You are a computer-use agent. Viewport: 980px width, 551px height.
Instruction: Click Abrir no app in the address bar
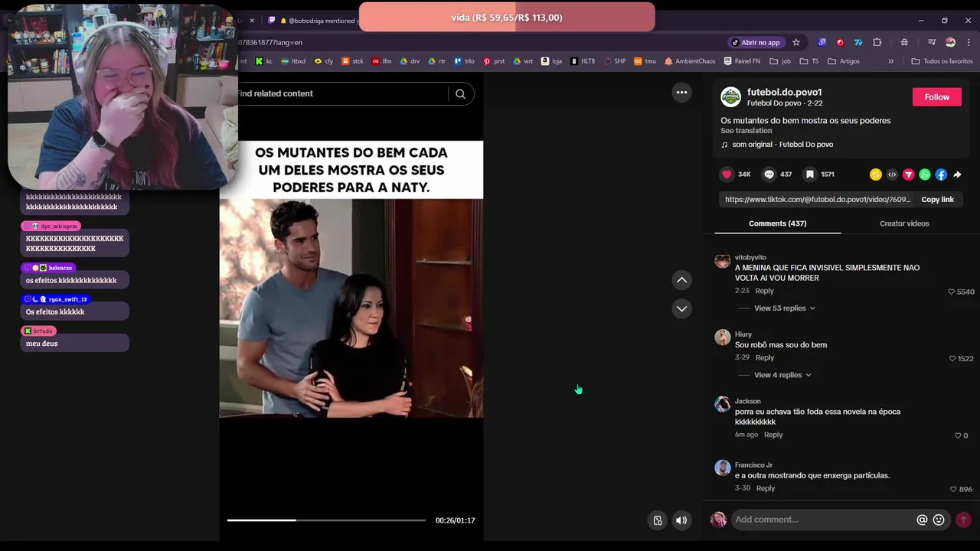(756, 42)
